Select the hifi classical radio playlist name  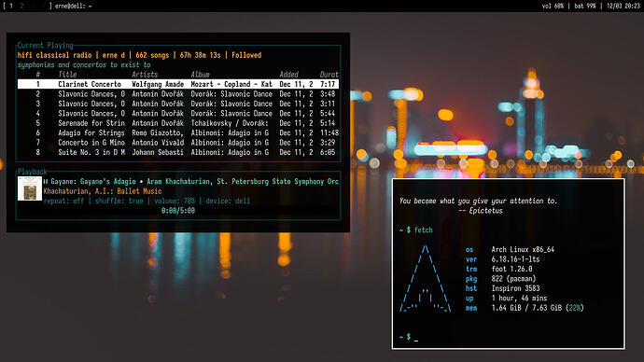pyautogui.click(x=54, y=55)
